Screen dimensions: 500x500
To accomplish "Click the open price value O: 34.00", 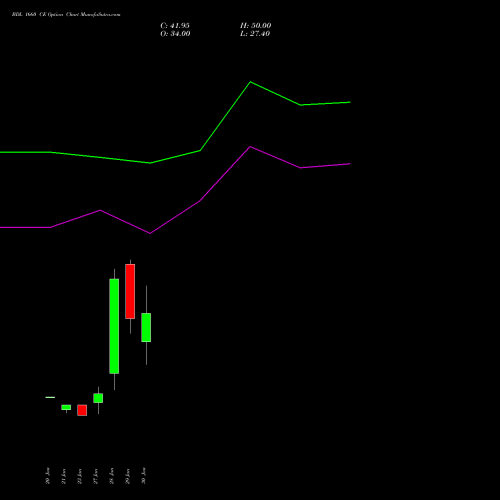I will [x=175, y=34].
